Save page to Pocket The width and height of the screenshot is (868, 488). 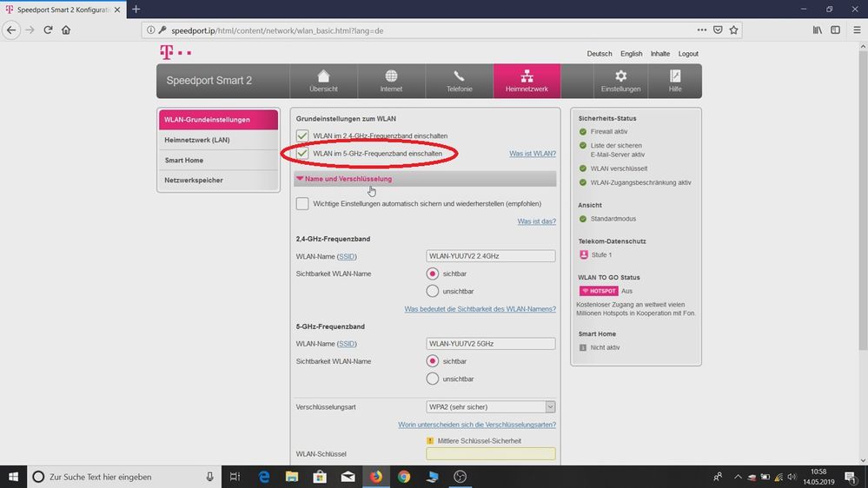(718, 30)
